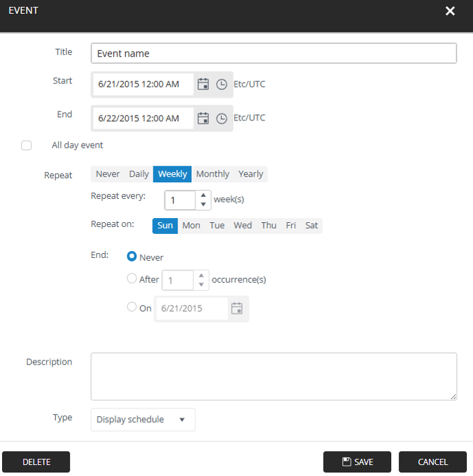This screenshot has height=476, width=473.
Task: Open the Start date calendar picker
Action: coord(203,84)
